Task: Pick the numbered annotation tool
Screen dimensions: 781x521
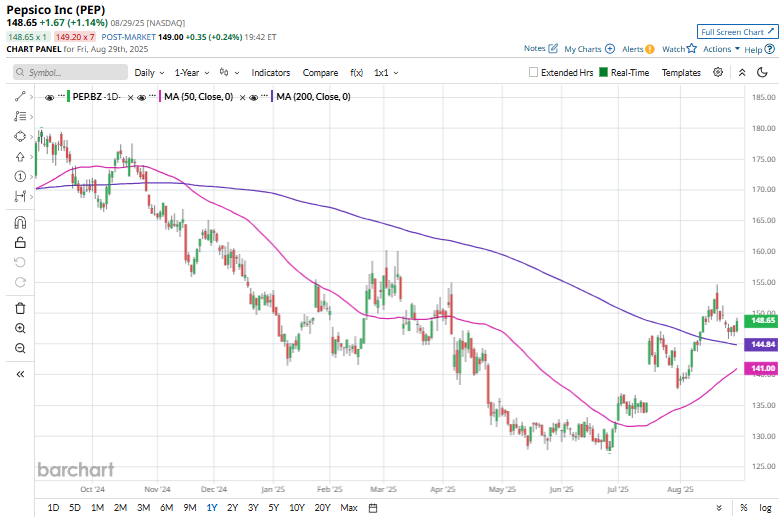Action: 20,176
